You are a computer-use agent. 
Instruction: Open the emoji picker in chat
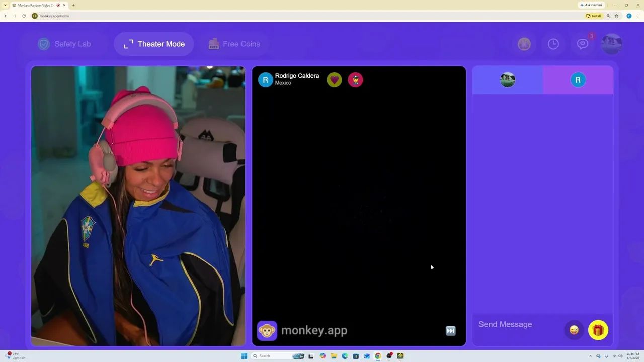574,330
